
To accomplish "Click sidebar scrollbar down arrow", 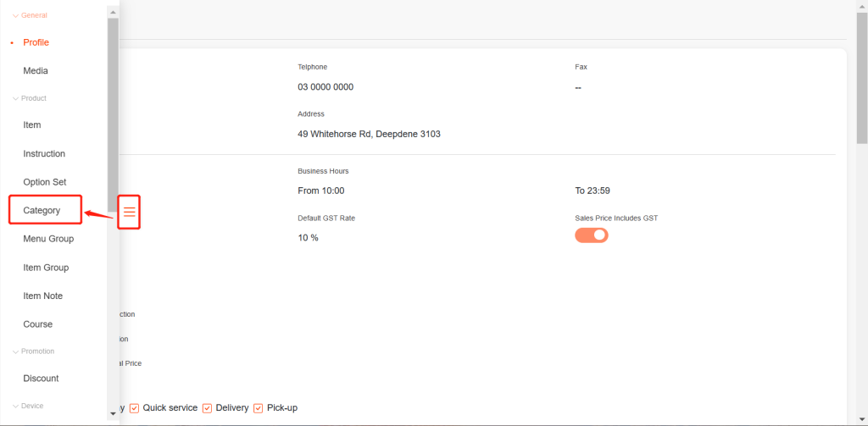I will (113, 413).
